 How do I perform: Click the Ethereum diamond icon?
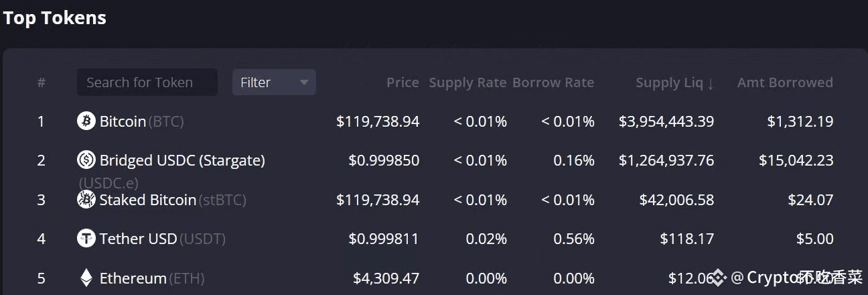[x=86, y=278]
